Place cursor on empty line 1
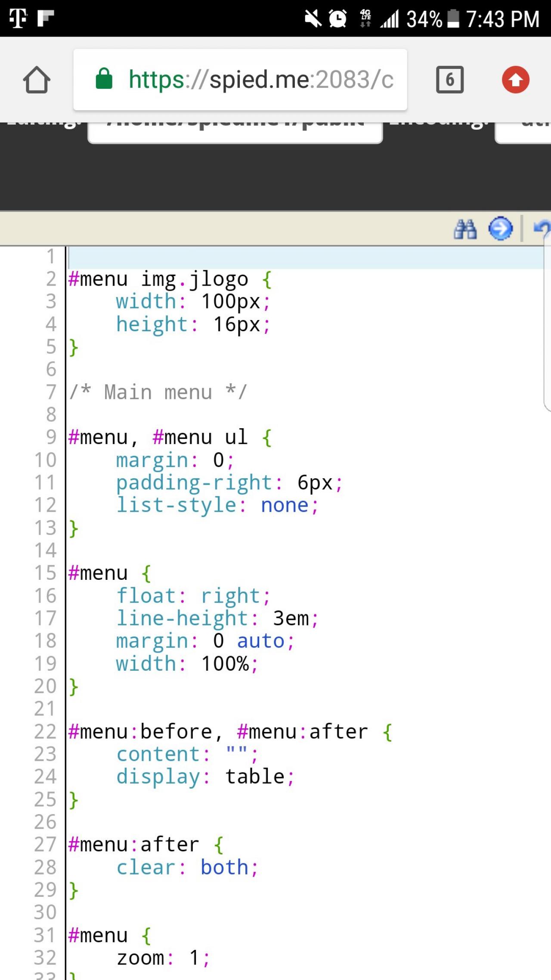Viewport: 551px width, 980px height. click(301, 257)
